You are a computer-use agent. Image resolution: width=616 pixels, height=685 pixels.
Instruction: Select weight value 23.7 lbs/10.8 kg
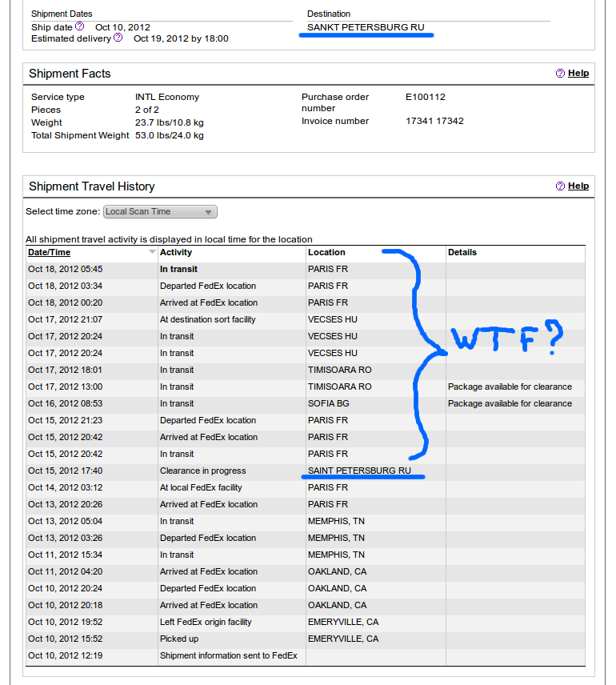tap(169, 122)
